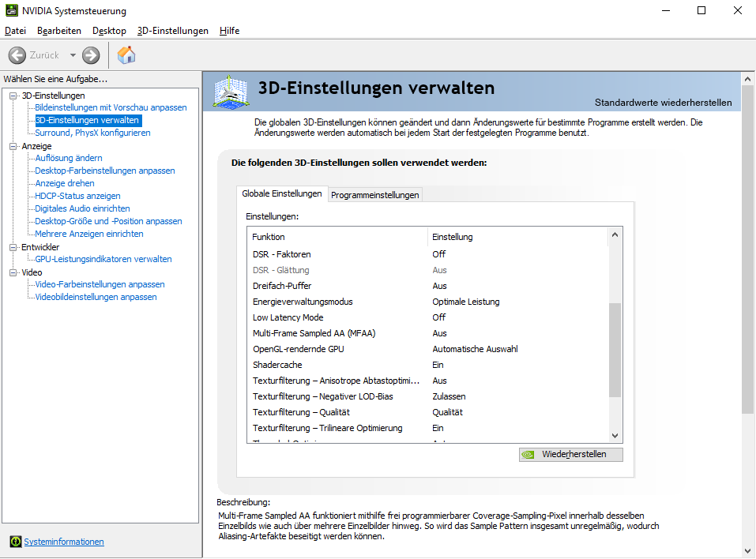Image resolution: width=756 pixels, height=559 pixels.
Task: Select the Low Latency Mode row
Action: pyautogui.click(x=427, y=317)
